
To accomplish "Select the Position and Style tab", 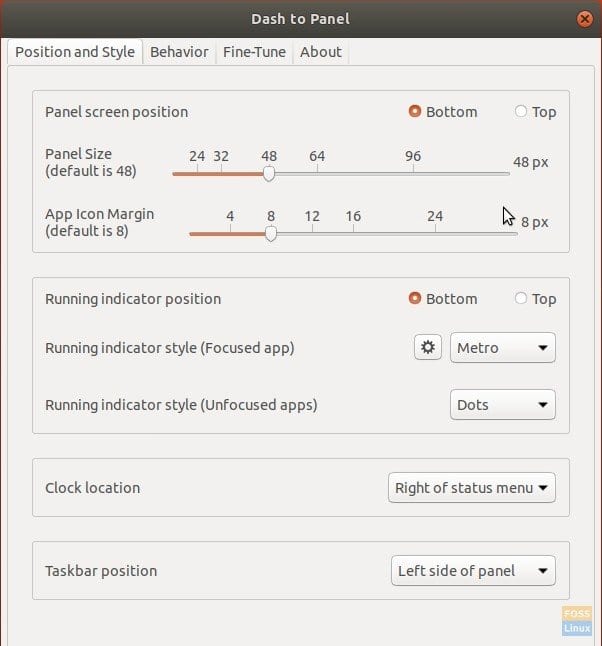I will click(75, 52).
